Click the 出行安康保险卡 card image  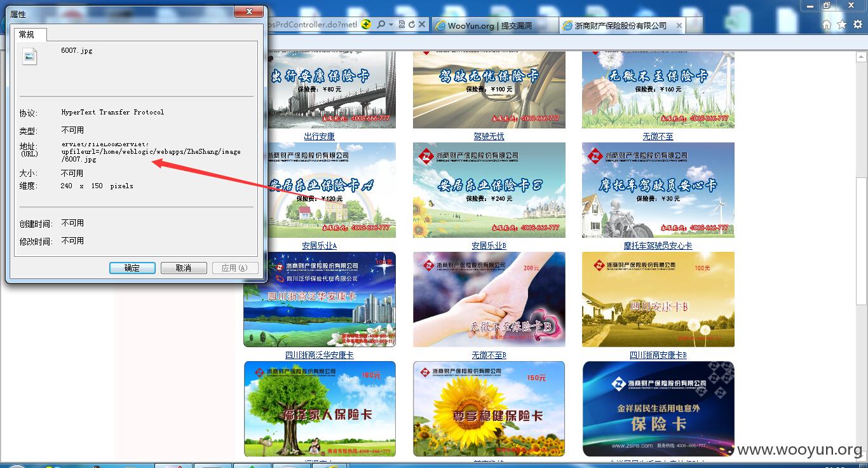(331, 90)
